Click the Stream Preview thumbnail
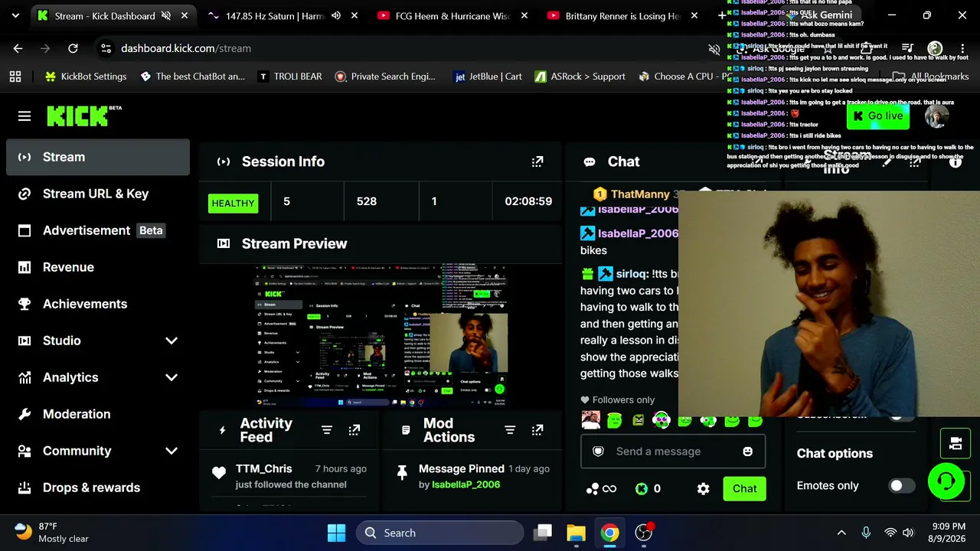This screenshot has width=980, height=551. point(381,337)
